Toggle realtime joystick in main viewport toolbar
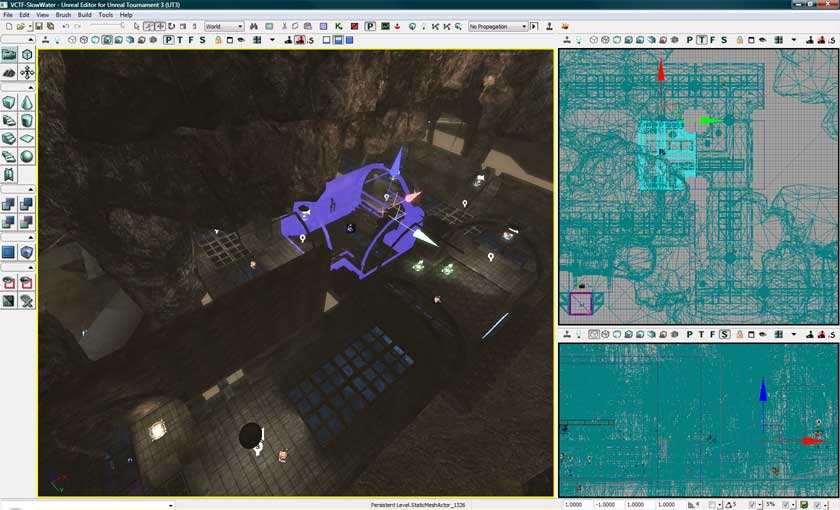840x510 pixels. (x=46, y=40)
